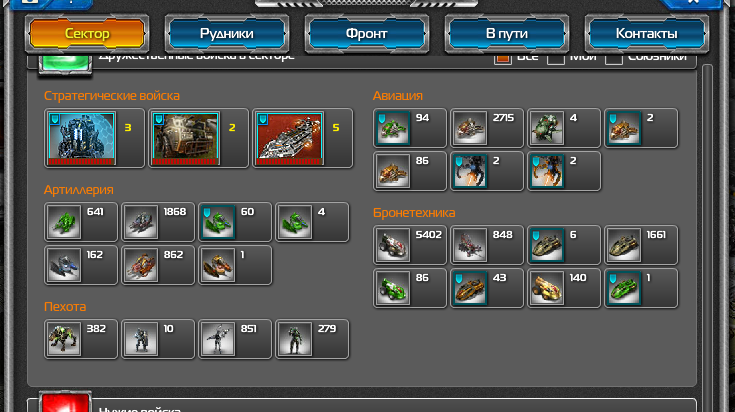The image size is (735, 412).
Task: Choose the infantry unit showing 851
Action: [234, 339]
